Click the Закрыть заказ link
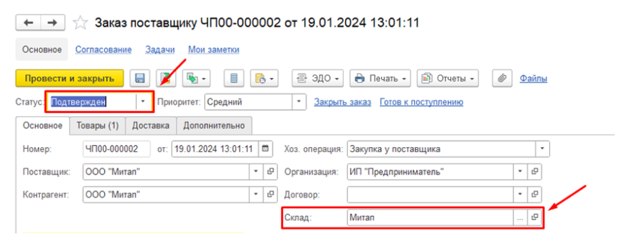Viewport: 644px width, 246px height. tap(343, 102)
